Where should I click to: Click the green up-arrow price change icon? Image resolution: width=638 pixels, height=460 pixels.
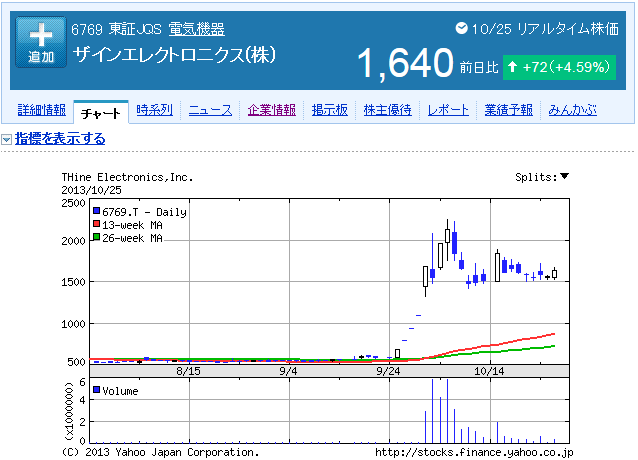tap(513, 66)
